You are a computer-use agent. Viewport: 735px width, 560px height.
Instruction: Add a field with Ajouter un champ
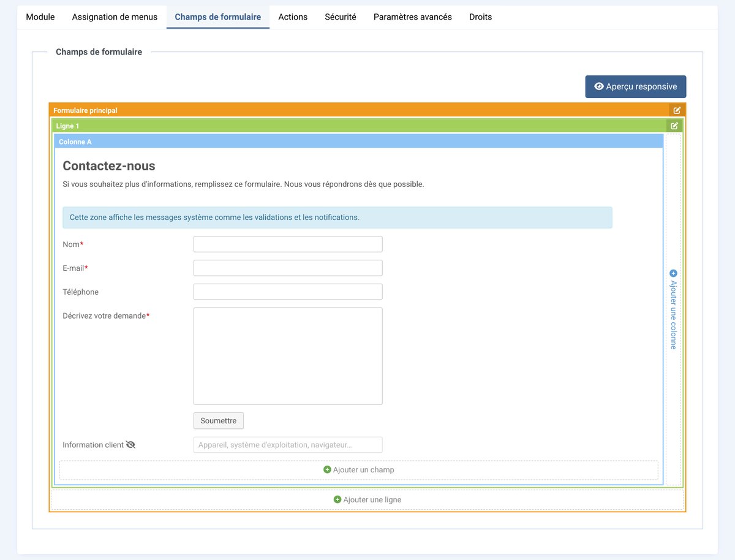point(359,470)
